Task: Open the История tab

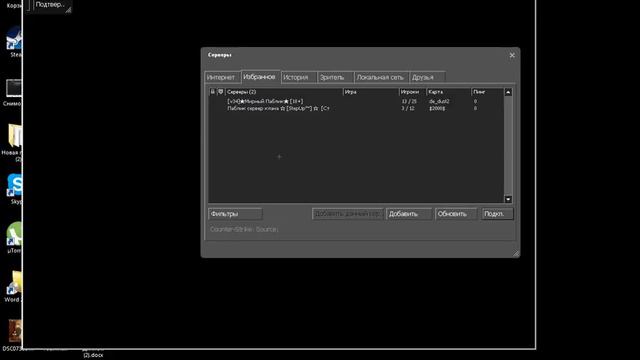Action: point(298,78)
